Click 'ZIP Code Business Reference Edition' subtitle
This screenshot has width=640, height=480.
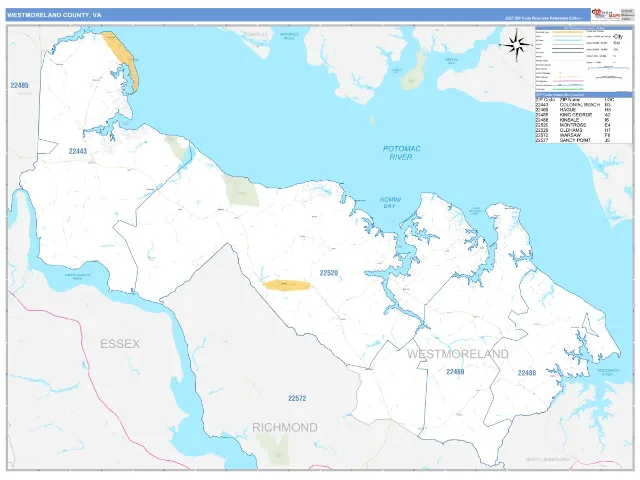click(x=543, y=18)
